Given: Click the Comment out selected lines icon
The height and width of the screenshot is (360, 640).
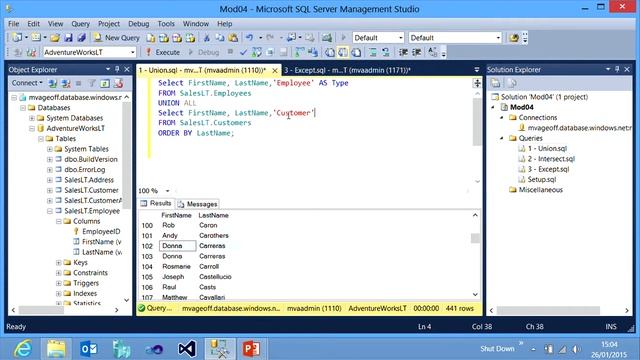Looking at the screenshot, I should [373, 52].
